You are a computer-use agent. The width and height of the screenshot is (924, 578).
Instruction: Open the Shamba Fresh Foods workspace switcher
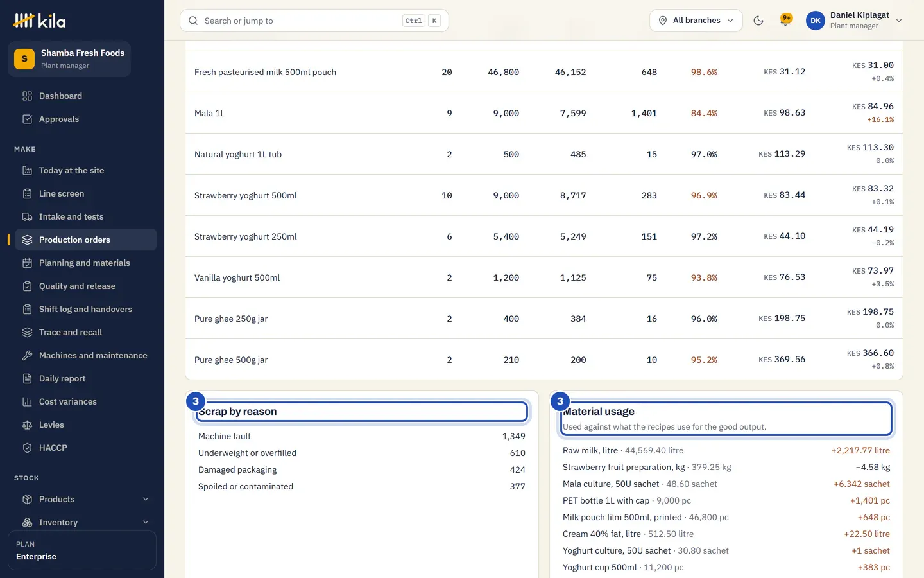coord(69,59)
